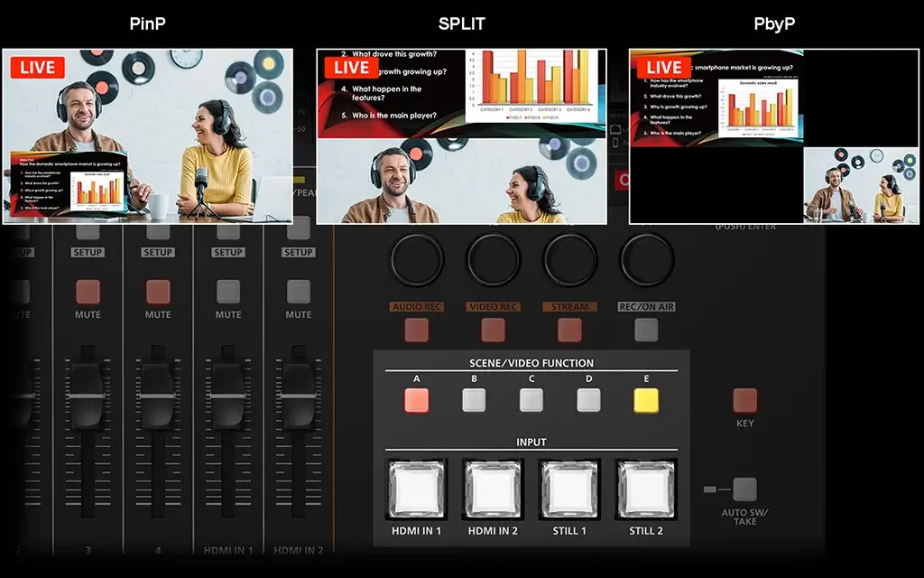
Task: Select the yellow scene E button
Action: pos(646,400)
